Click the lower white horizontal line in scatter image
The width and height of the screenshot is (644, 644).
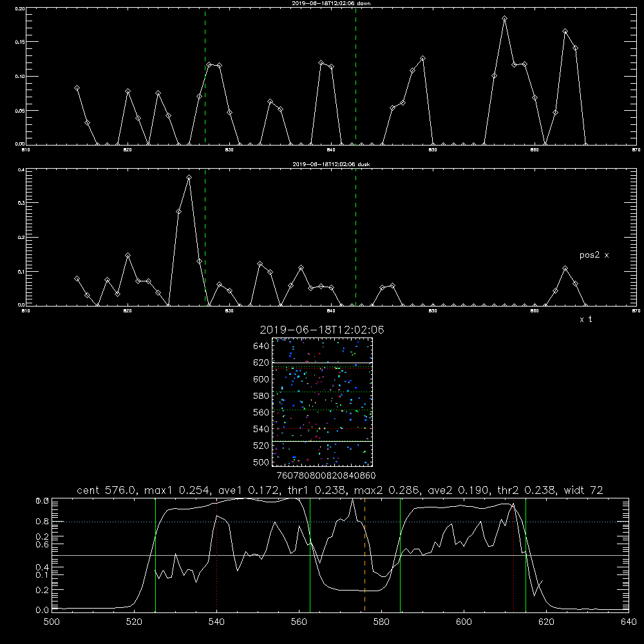323,441
